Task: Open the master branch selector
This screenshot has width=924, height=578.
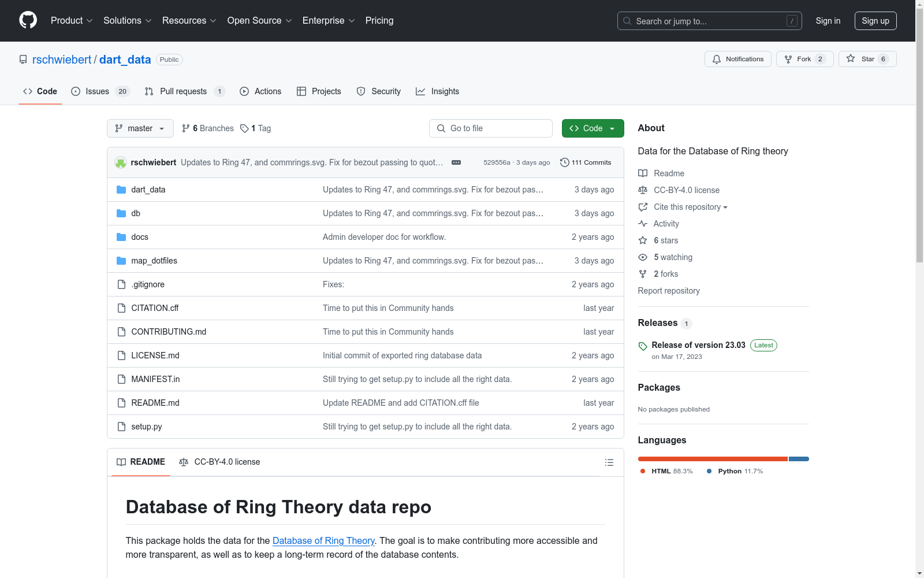Action: point(140,128)
